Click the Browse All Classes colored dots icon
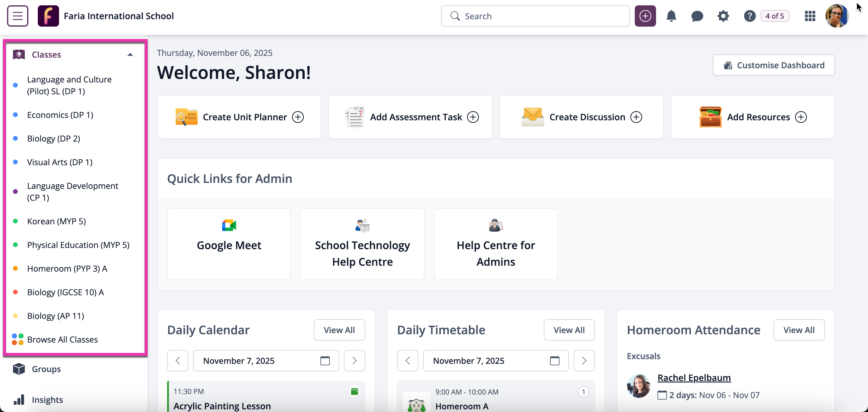868x412 pixels. pos(17,339)
